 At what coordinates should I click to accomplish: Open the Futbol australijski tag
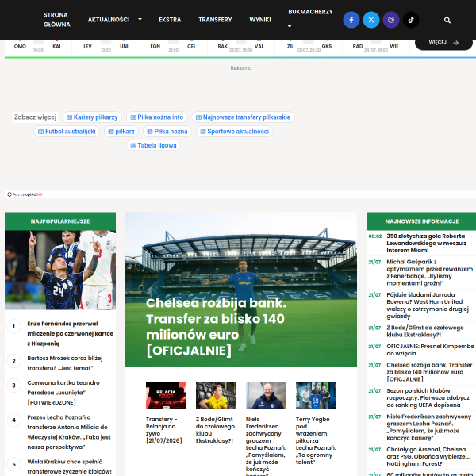(67, 132)
